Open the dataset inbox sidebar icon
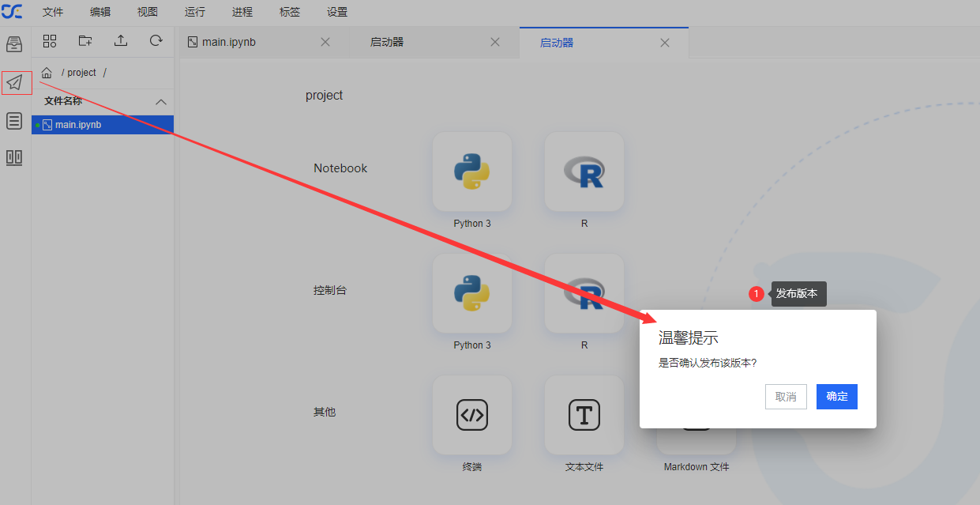The height and width of the screenshot is (505, 980). (x=14, y=44)
